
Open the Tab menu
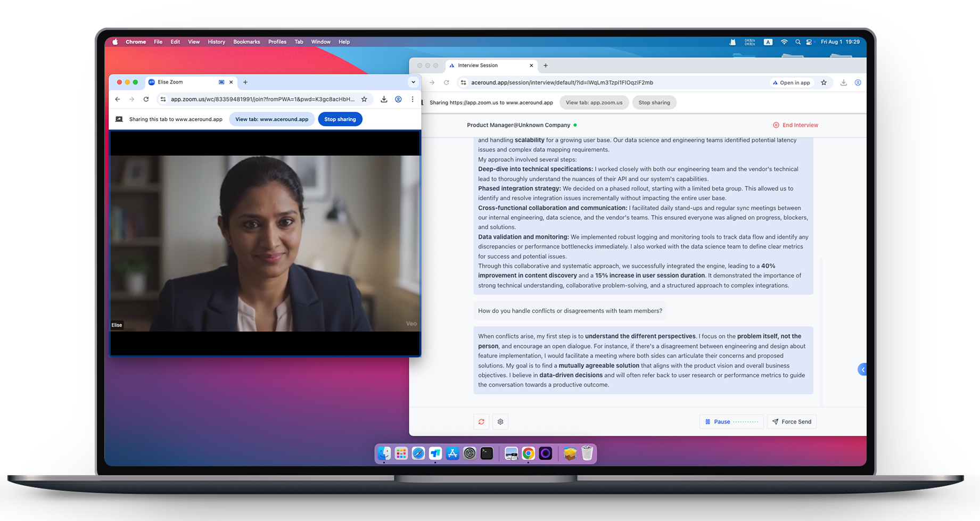coord(299,42)
